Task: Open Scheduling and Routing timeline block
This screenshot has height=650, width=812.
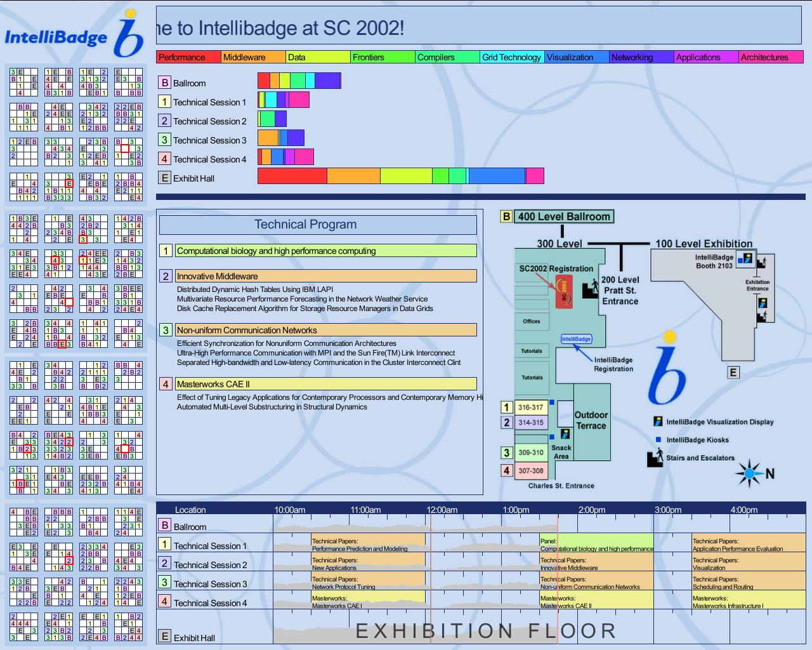Action: (x=749, y=581)
